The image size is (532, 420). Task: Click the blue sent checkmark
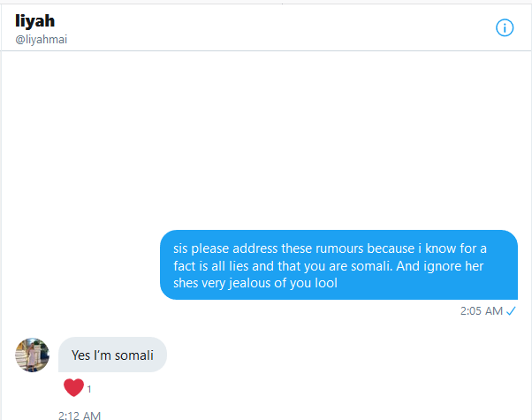[x=511, y=310]
